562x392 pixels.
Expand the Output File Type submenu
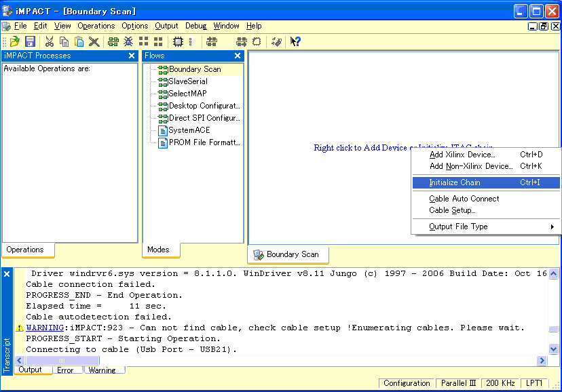486,227
